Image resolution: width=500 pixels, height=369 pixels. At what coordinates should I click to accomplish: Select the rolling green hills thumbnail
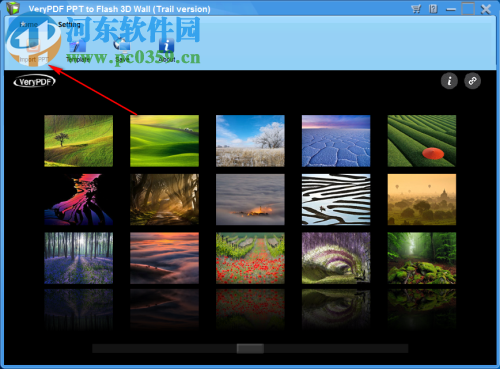click(164, 141)
